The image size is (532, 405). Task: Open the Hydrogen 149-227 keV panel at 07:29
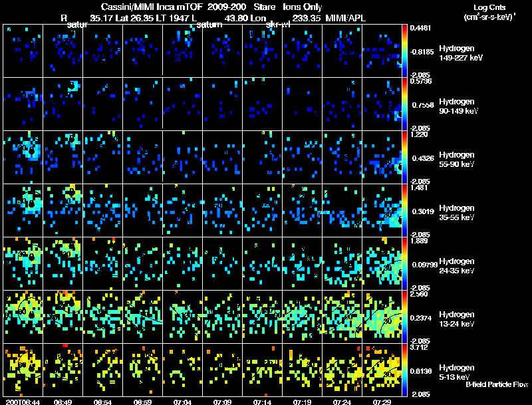382,51
